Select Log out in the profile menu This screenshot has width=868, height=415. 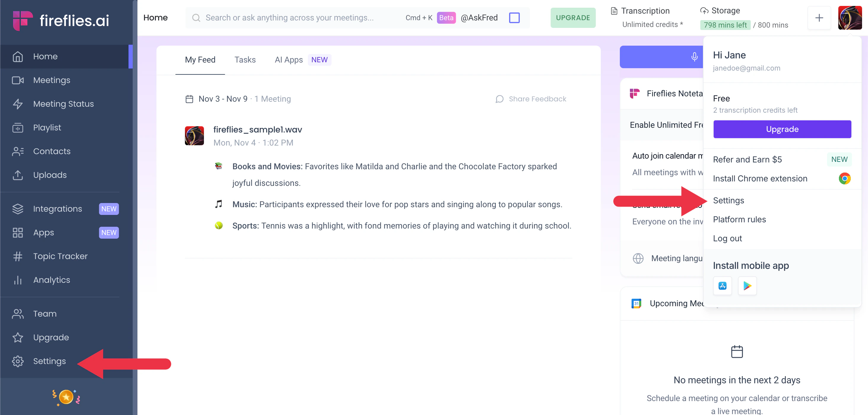727,238
